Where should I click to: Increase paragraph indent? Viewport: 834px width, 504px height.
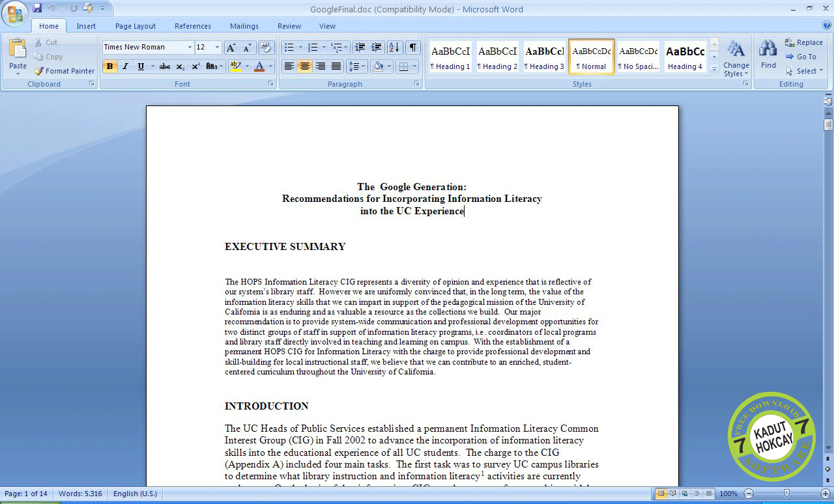click(376, 48)
